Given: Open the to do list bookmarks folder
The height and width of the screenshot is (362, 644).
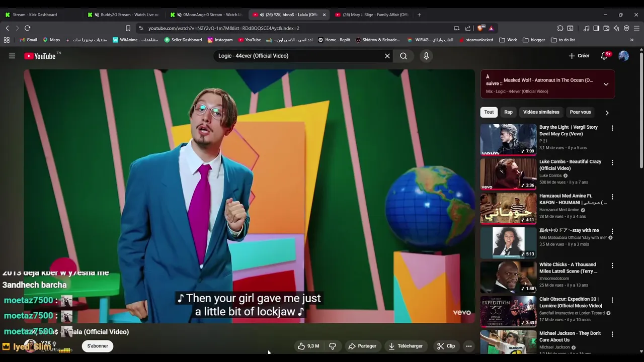Looking at the screenshot, I should [563, 40].
